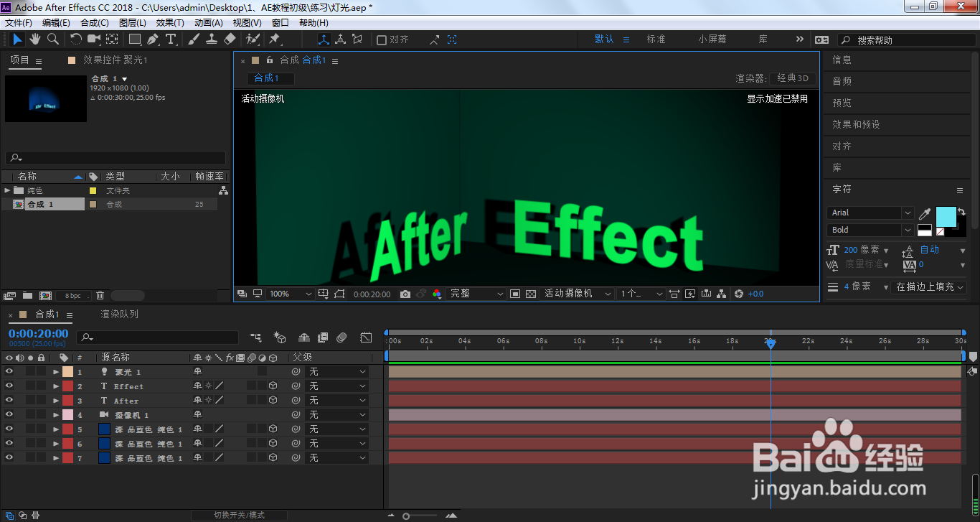Hide the Effect text layer

point(9,386)
